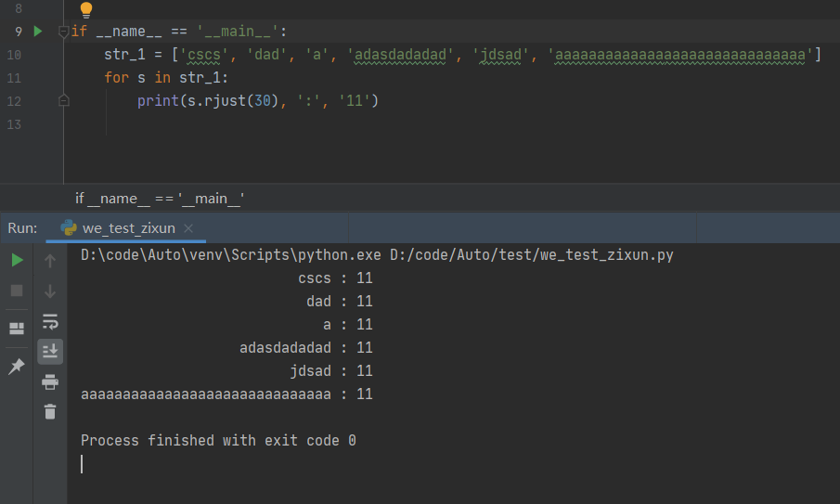Close the we_test_zixun run tab

pyautogui.click(x=188, y=228)
